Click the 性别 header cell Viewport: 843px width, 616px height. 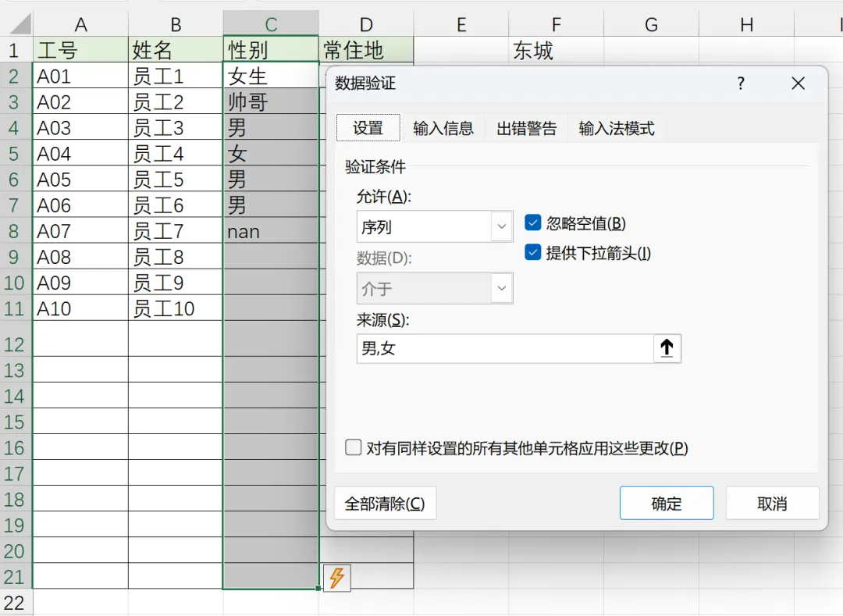click(x=271, y=50)
